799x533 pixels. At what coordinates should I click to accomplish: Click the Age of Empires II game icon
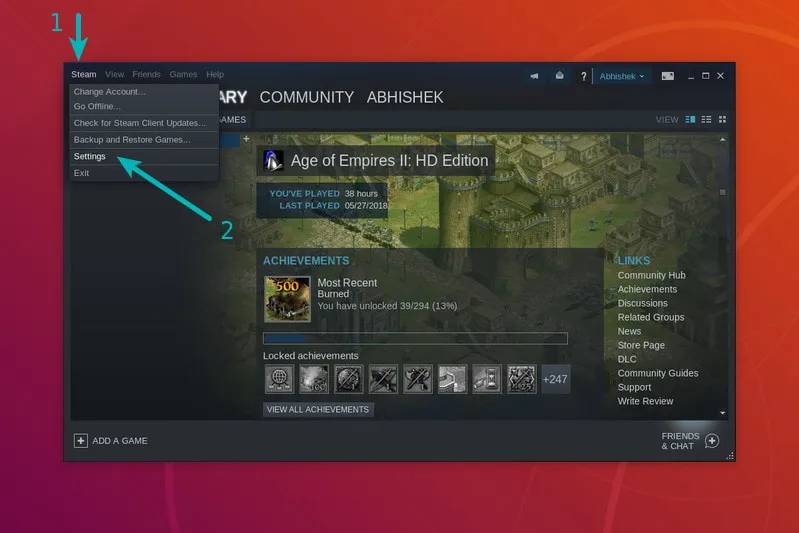pos(273,161)
